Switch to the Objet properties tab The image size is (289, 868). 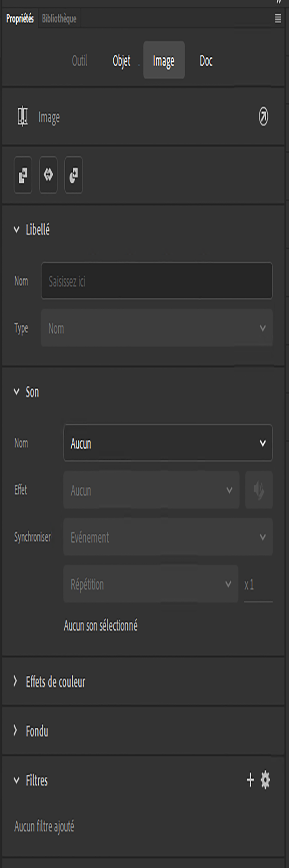point(122,61)
